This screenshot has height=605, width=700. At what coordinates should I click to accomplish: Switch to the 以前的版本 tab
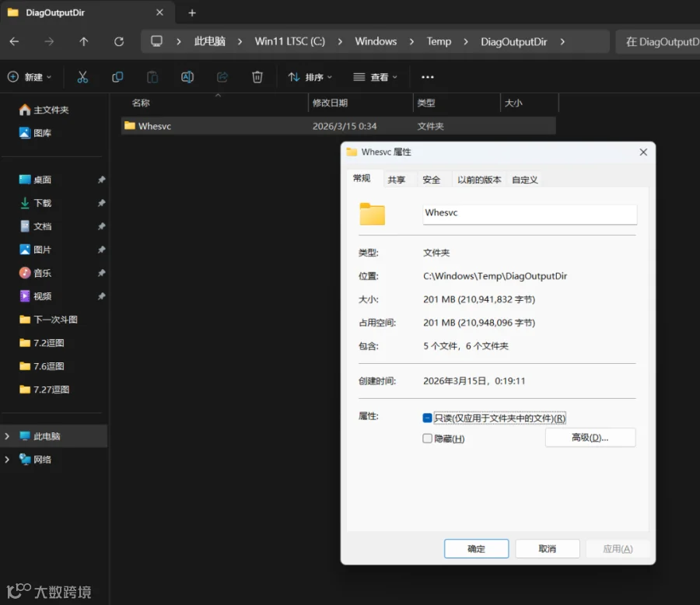[479, 180]
